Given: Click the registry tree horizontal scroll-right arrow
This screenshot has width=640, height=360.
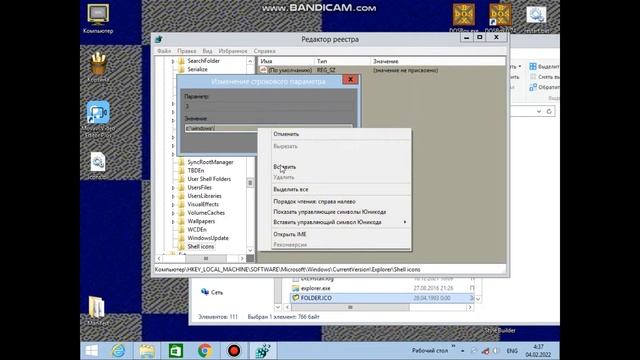Looking at the screenshot, I should coord(242,258).
